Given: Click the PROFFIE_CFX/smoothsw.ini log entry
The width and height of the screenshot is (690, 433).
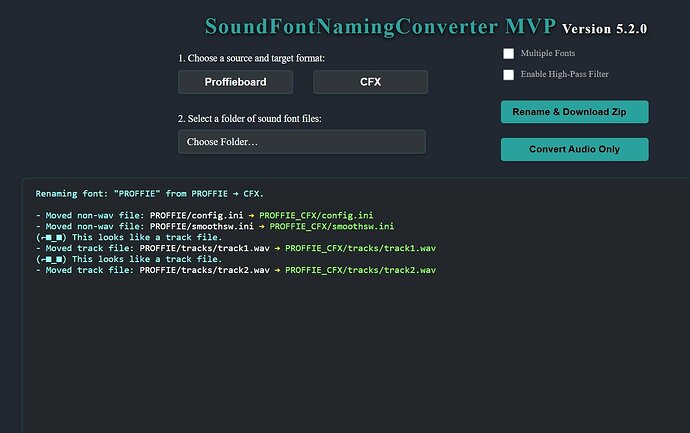Looking at the screenshot, I should click(332, 226).
